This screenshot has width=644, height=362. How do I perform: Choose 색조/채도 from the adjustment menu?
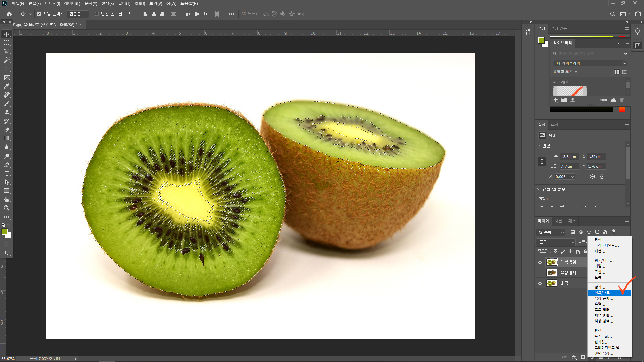pos(604,293)
